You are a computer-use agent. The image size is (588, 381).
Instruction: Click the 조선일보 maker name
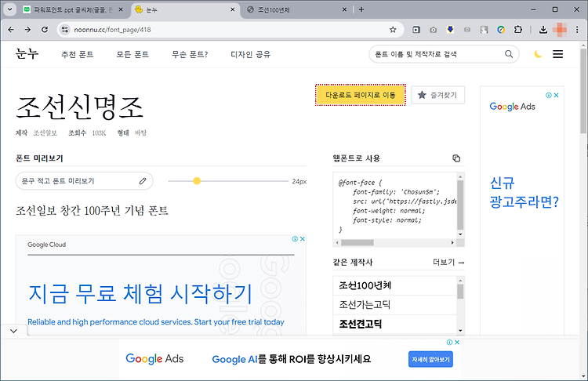pos(45,132)
